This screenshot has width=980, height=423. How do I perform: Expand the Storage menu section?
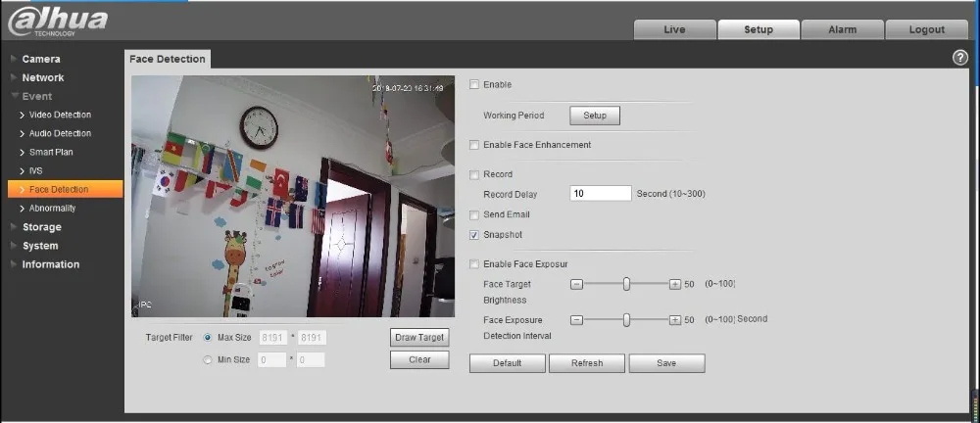click(42, 227)
